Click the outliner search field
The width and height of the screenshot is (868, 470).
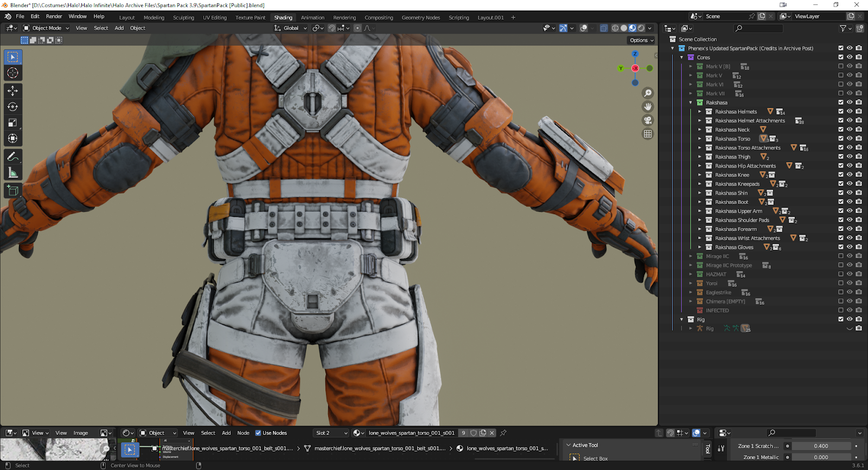click(758, 28)
